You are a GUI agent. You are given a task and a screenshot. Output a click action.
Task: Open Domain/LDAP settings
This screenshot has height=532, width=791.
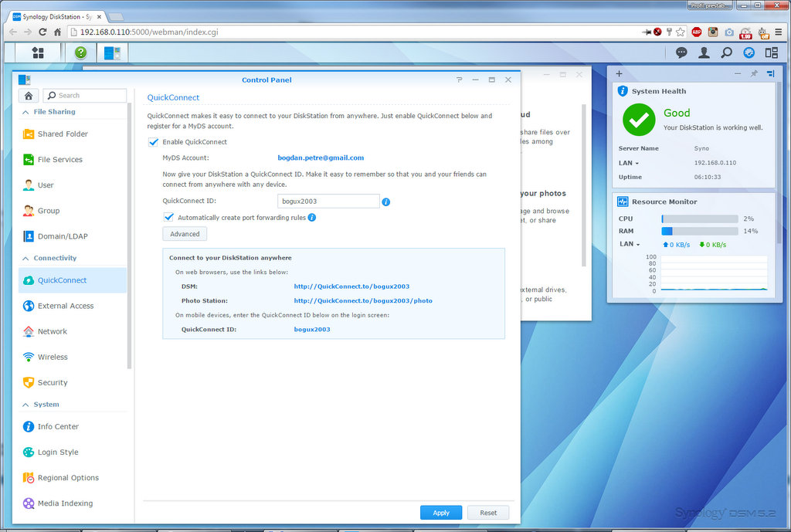click(x=73, y=236)
